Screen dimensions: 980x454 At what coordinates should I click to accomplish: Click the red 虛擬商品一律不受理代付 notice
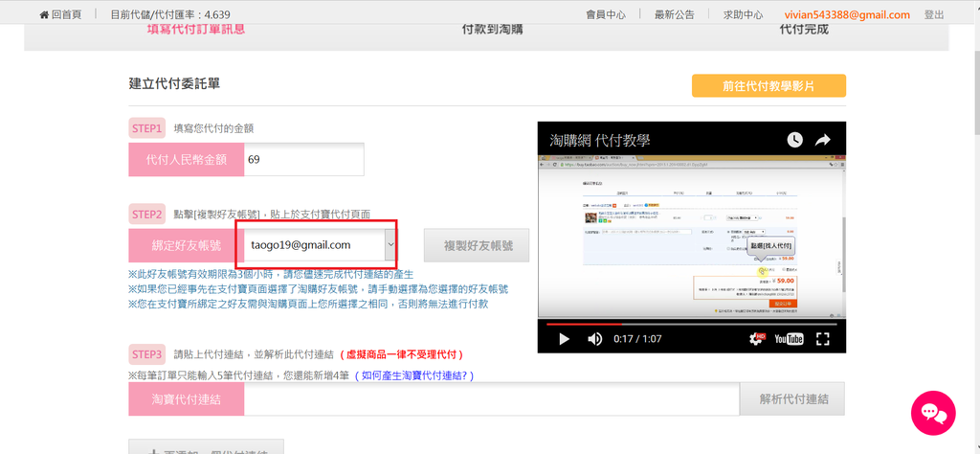(401, 355)
